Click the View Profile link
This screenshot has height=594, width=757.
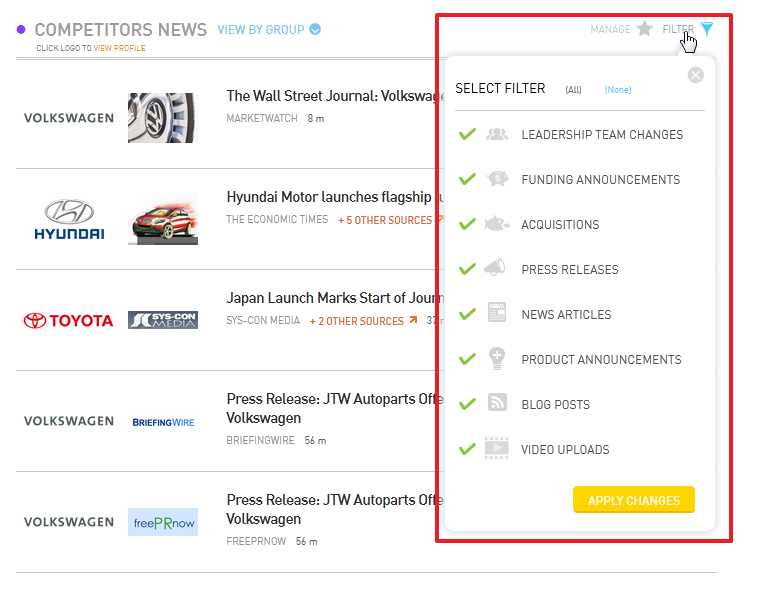(119, 48)
